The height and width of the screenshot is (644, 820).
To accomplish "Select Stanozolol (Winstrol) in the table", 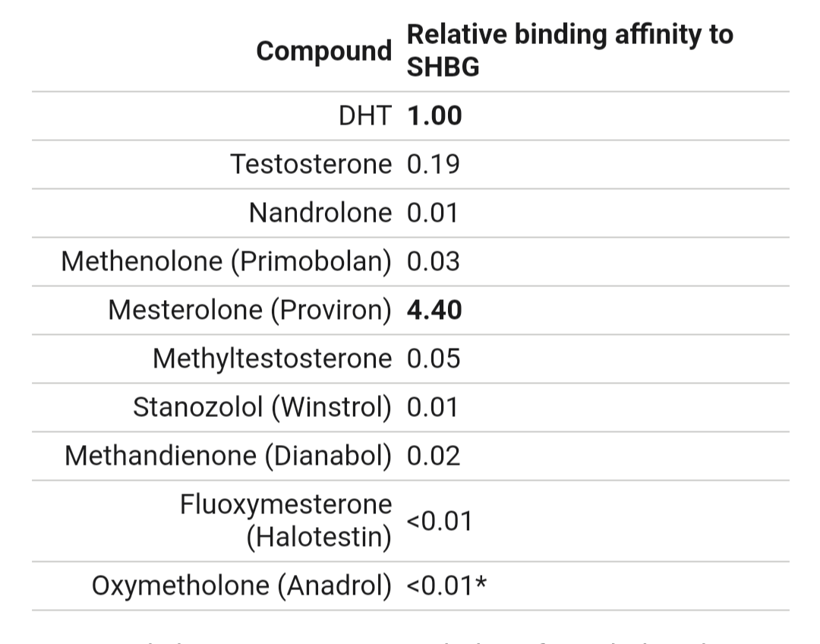I will [x=262, y=407].
